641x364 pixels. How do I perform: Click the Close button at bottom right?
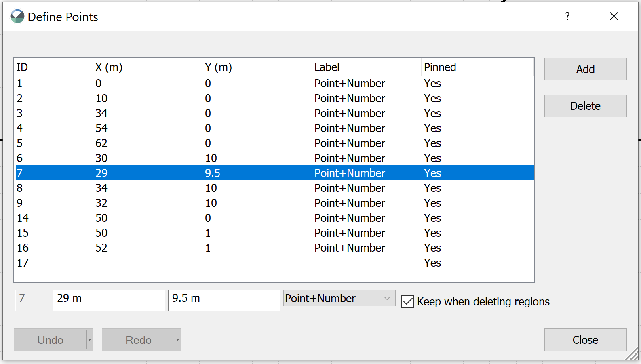585,340
